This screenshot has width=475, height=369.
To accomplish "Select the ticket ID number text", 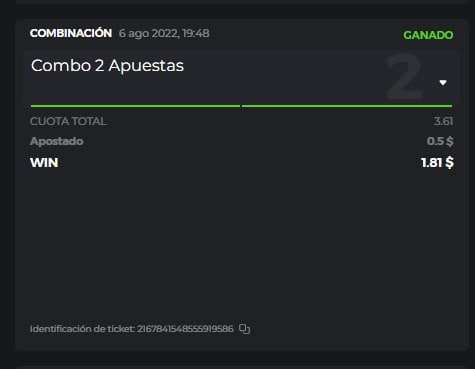I will pyautogui.click(x=185, y=329).
